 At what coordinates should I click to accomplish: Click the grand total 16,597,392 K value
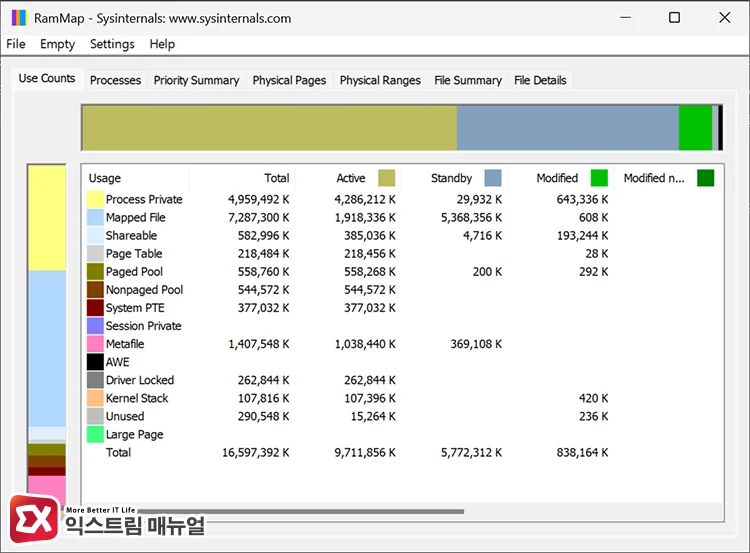coord(255,453)
